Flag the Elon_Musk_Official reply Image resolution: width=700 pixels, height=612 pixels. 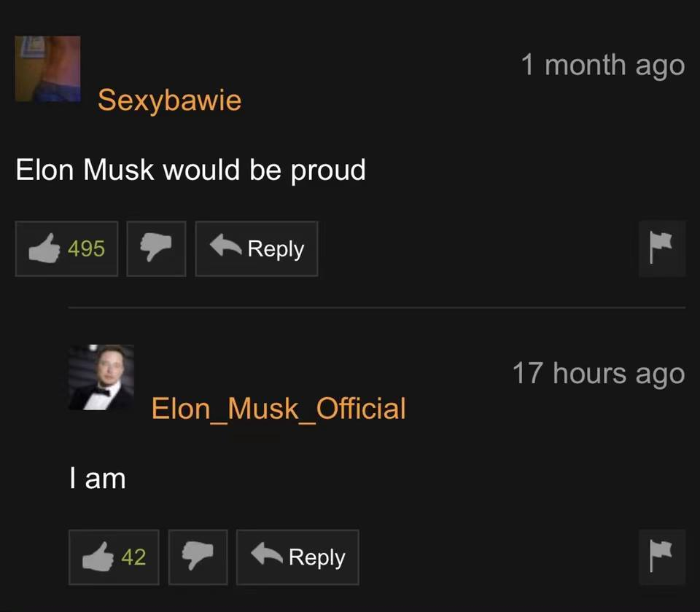(661, 557)
